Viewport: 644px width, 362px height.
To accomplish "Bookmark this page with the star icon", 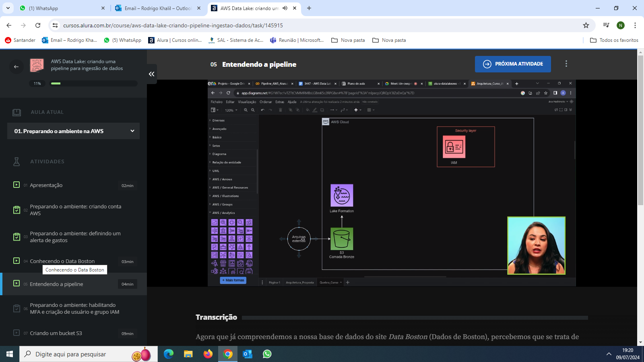I will [586, 25].
